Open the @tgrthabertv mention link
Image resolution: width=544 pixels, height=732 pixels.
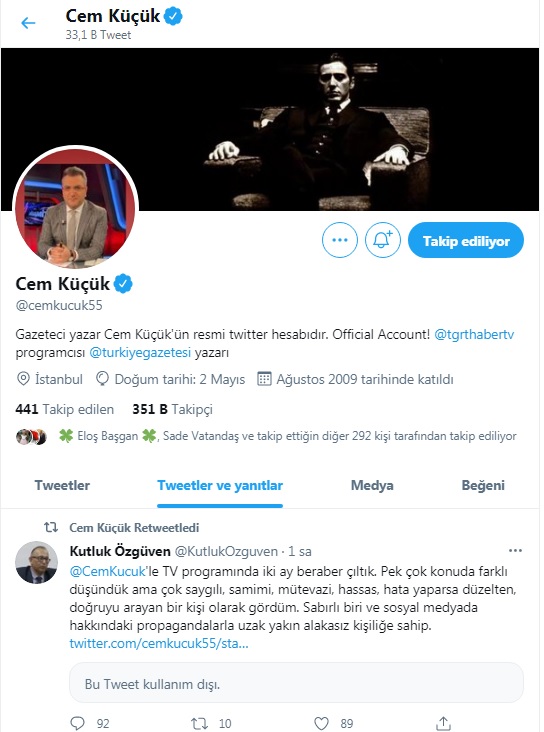point(474,335)
